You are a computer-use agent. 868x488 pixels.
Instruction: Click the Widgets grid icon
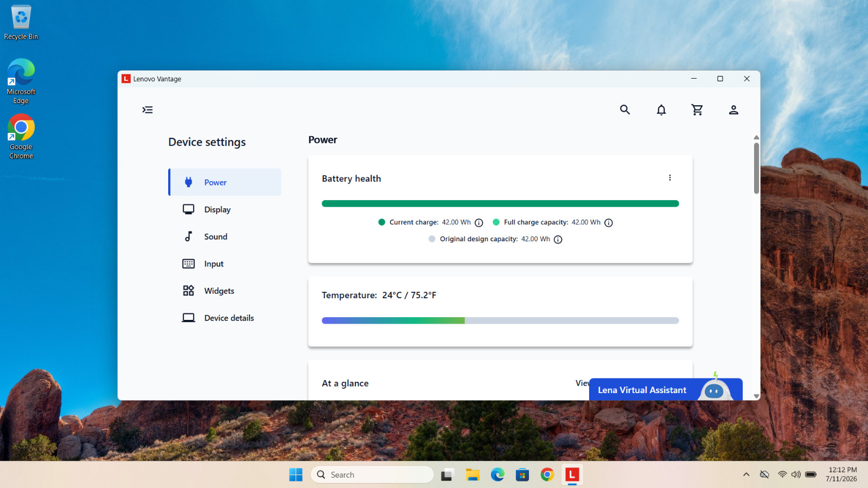188,291
